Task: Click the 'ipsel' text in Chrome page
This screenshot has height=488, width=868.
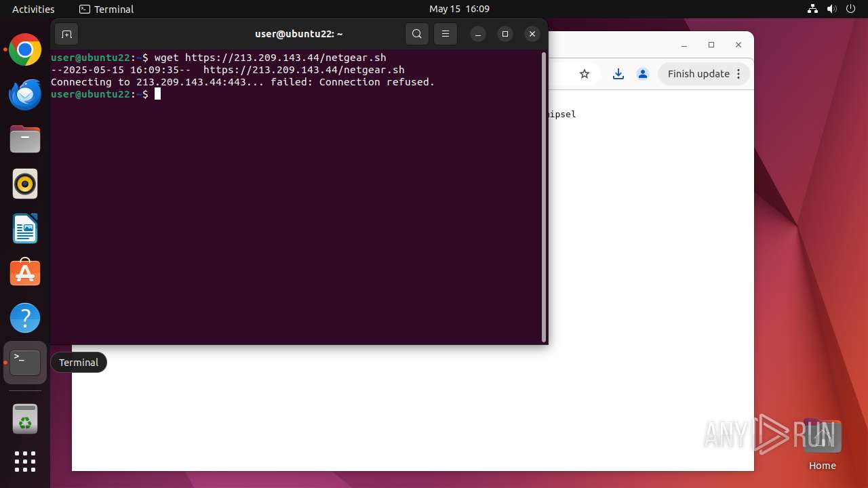Action: [x=562, y=115]
